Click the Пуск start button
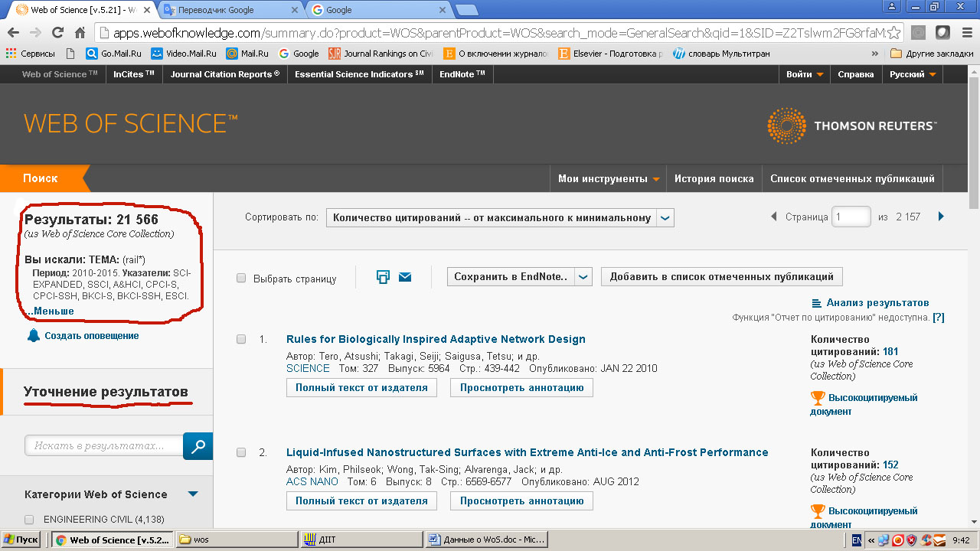This screenshot has height=551, width=980. [21, 540]
